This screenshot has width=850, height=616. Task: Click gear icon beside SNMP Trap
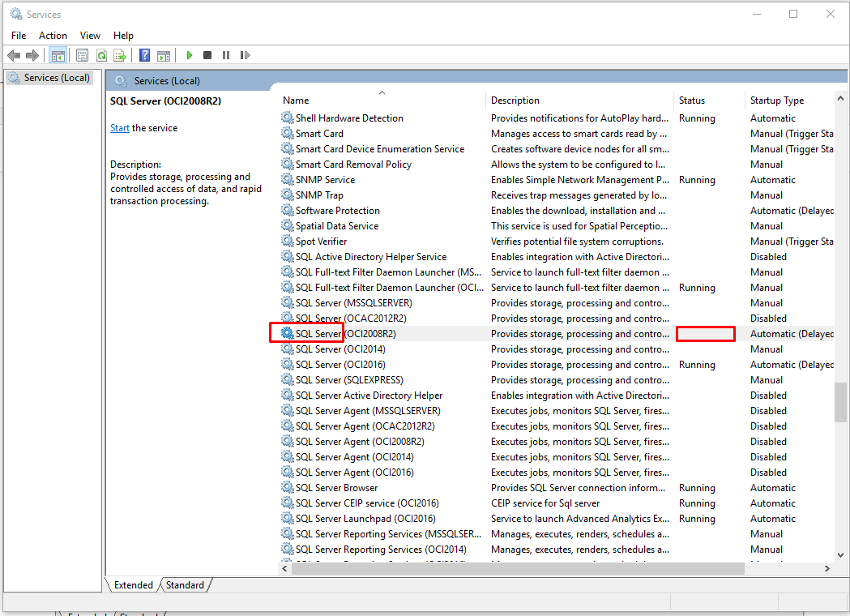[x=288, y=195]
